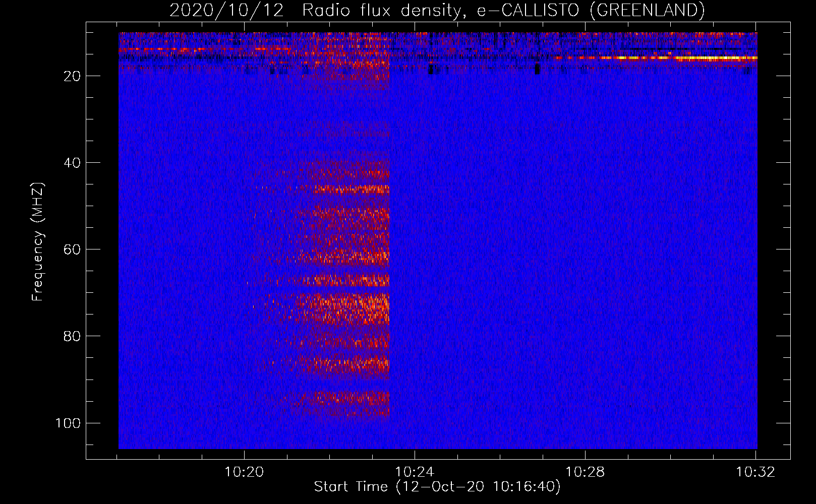Click the 20 MHz frequency tick label
This screenshot has height=504, width=816.
[72, 76]
